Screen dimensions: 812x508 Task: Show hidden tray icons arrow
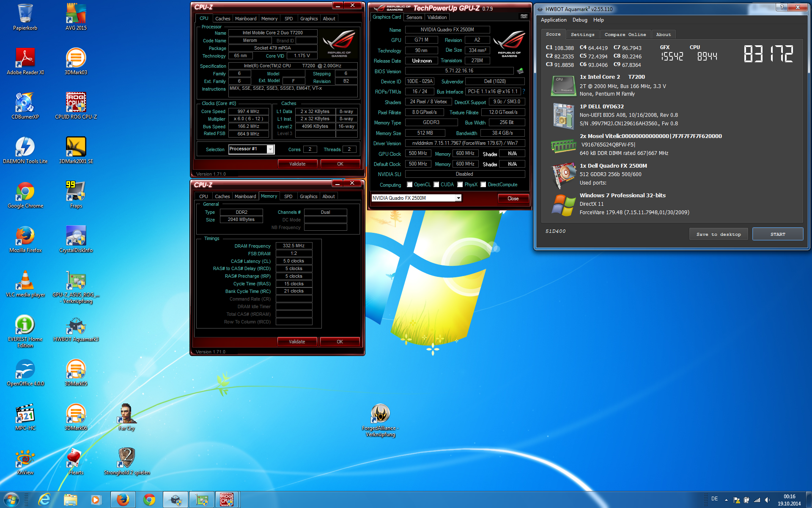(x=726, y=500)
